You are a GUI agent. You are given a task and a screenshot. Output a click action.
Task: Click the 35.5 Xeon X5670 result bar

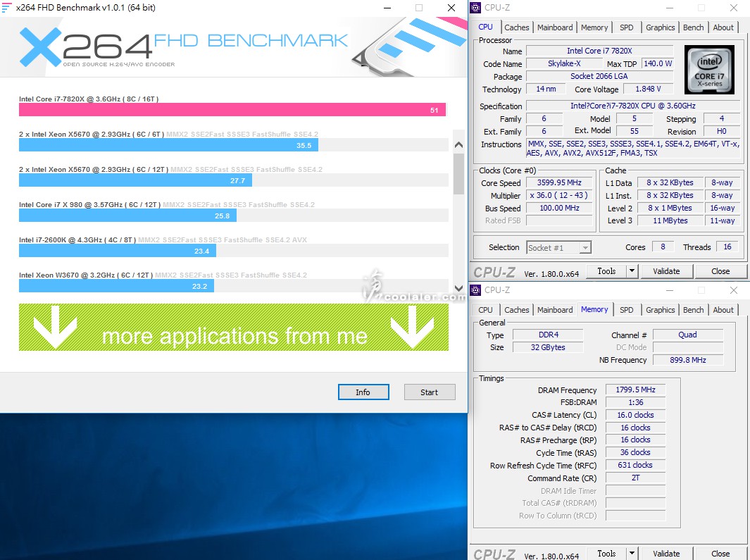tap(168, 145)
